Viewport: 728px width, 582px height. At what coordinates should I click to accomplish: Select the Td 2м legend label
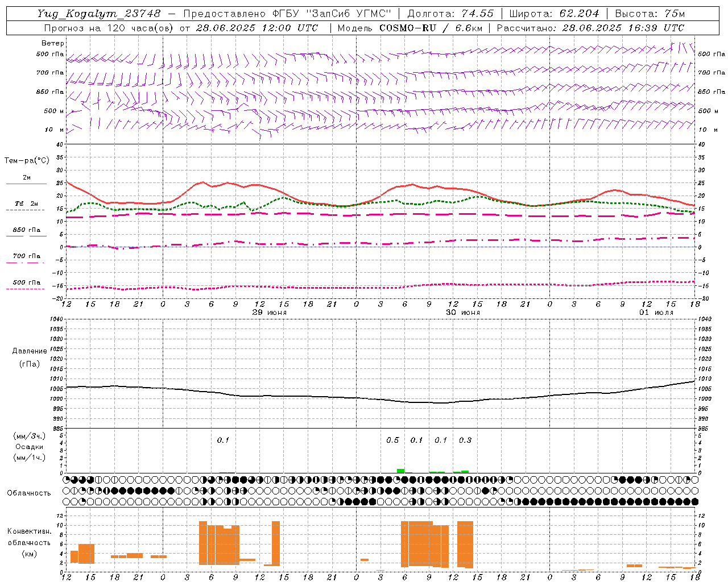(x=27, y=203)
